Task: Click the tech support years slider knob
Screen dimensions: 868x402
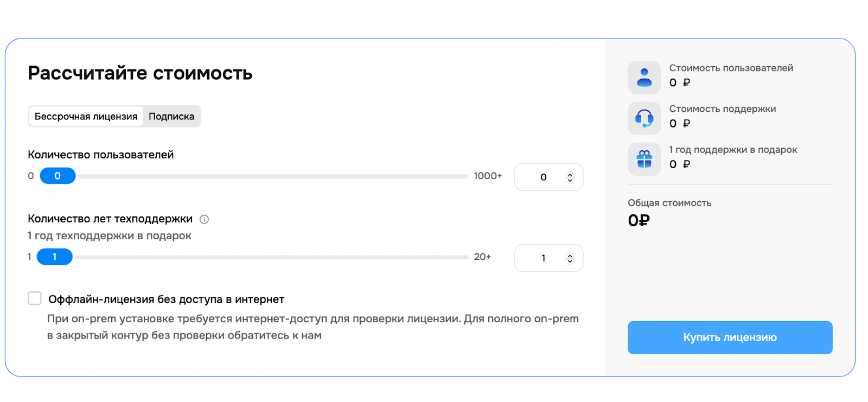Action: [54, 256]
